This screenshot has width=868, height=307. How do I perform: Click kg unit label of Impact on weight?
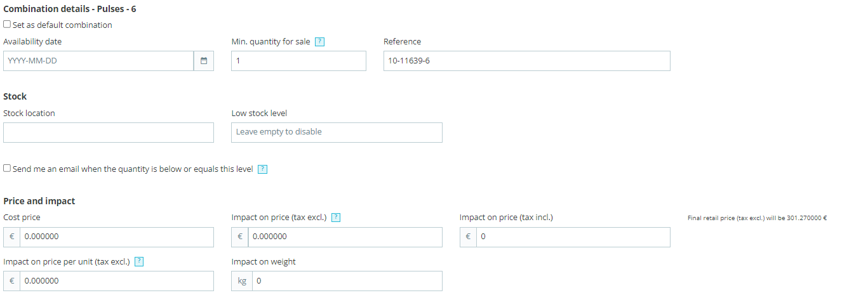point(242,281)
